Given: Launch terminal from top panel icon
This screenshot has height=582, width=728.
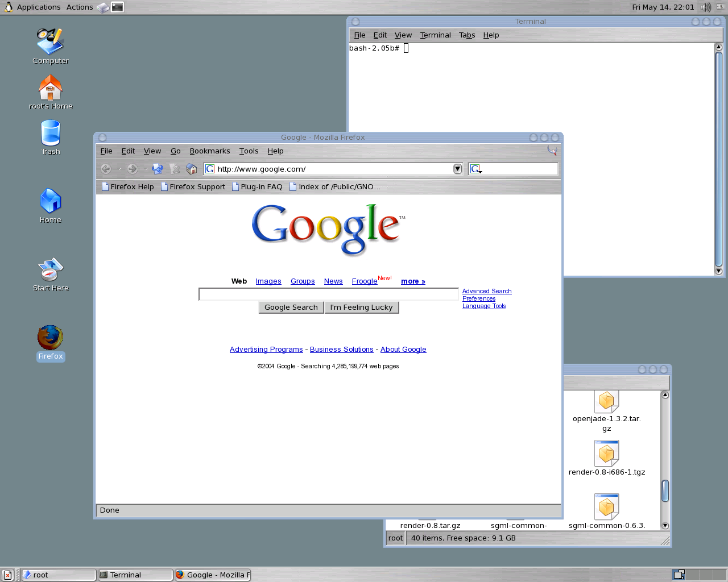Looking at the screenshot, I should (118, 7).
